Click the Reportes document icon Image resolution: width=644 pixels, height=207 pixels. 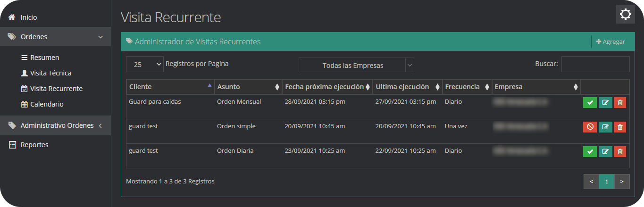[x=12, y=145]
